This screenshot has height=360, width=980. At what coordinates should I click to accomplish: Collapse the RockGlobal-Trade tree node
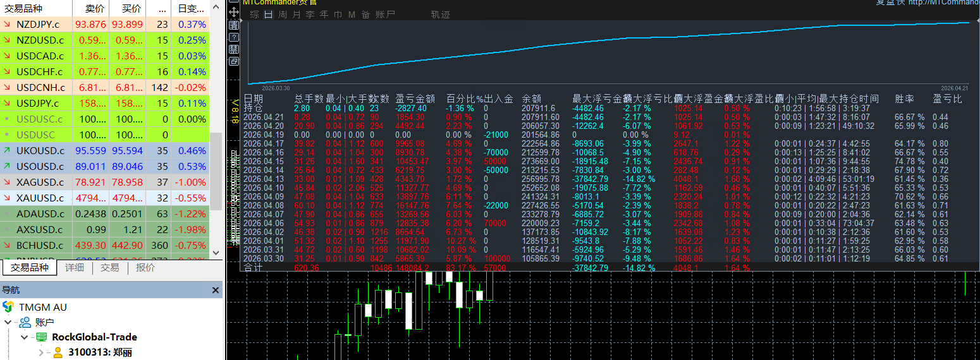coord(25,337)
